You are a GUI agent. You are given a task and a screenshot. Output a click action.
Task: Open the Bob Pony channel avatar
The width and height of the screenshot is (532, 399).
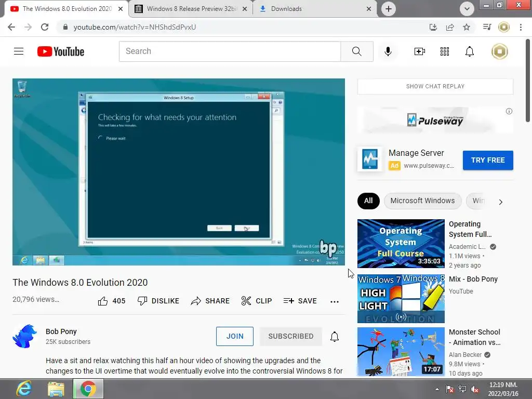tap(25, 336)
